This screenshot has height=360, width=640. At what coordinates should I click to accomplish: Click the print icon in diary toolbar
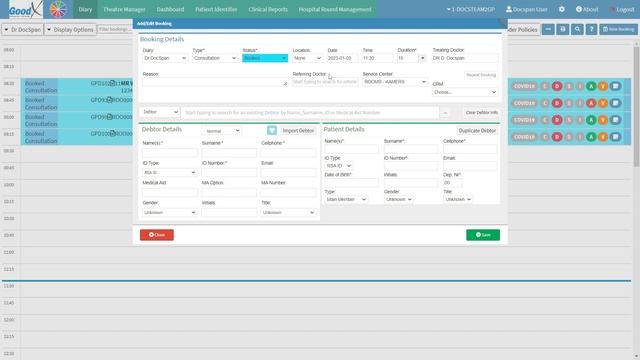click(563, 29)
